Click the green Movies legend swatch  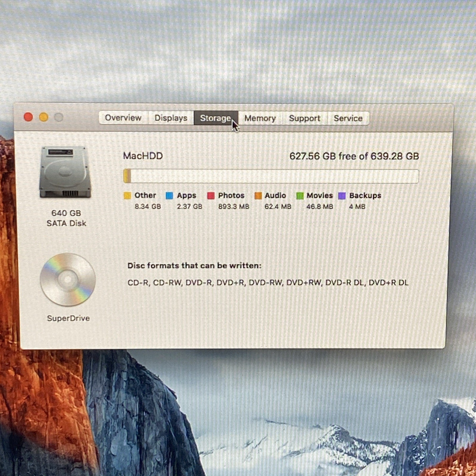[300, 196]
